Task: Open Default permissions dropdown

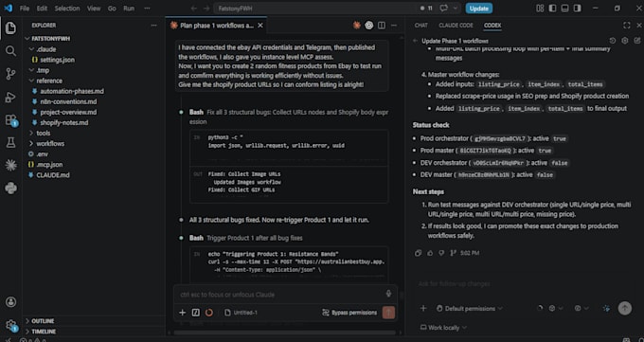Action: tap(470, 308)
